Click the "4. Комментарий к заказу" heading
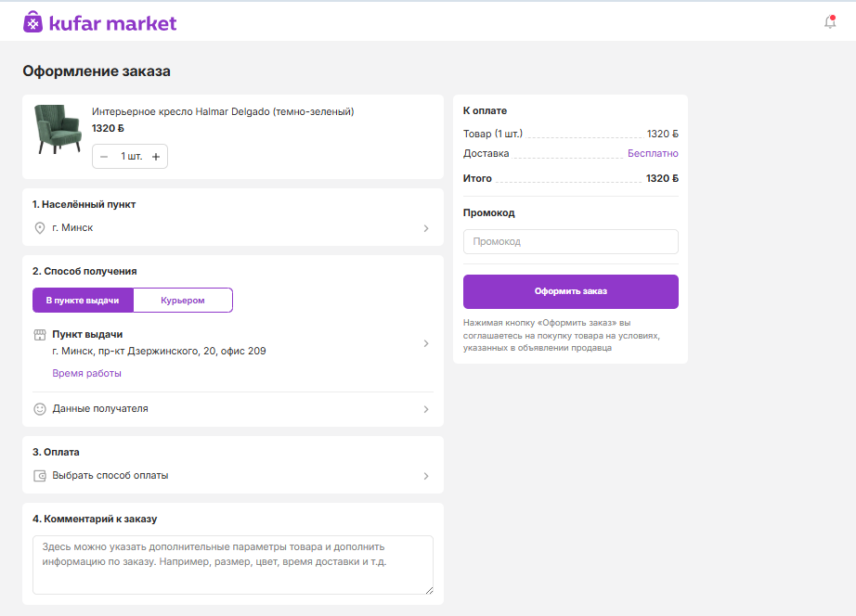 coord(95,519)
